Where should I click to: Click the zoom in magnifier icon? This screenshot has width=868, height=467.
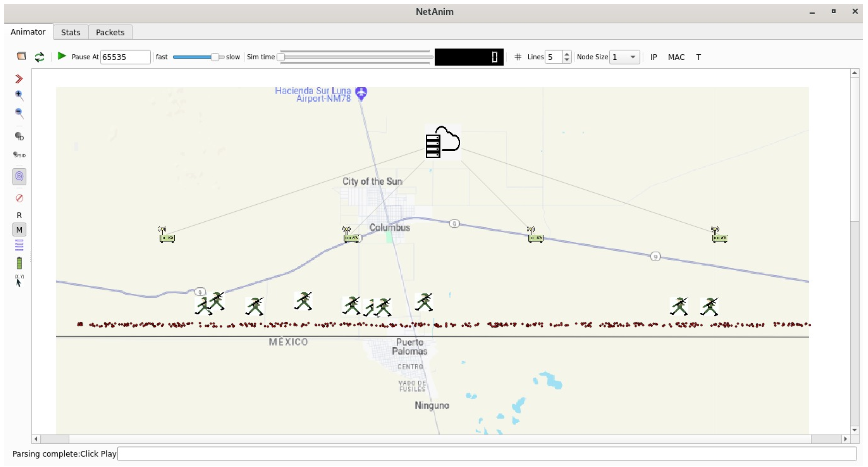19,95
